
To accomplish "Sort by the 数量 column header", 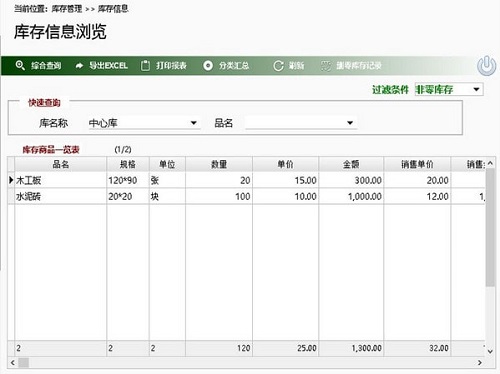I will 219,164.
